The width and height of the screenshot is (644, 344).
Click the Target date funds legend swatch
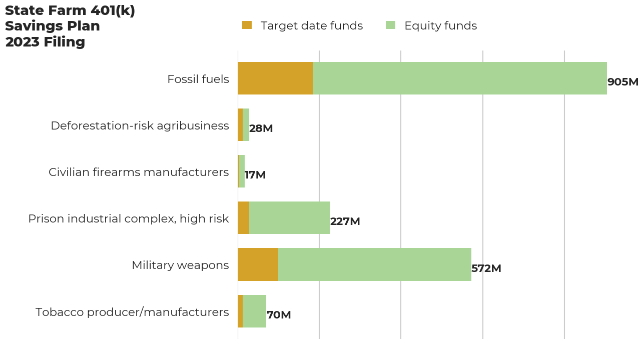coord(247,25)
